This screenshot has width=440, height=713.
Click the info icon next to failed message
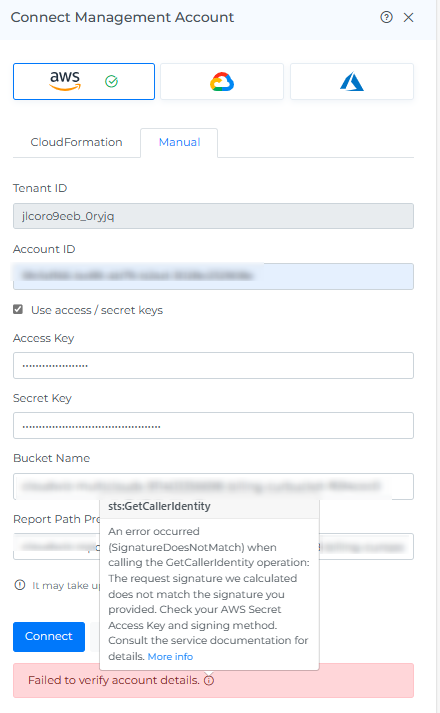point(209,680)
